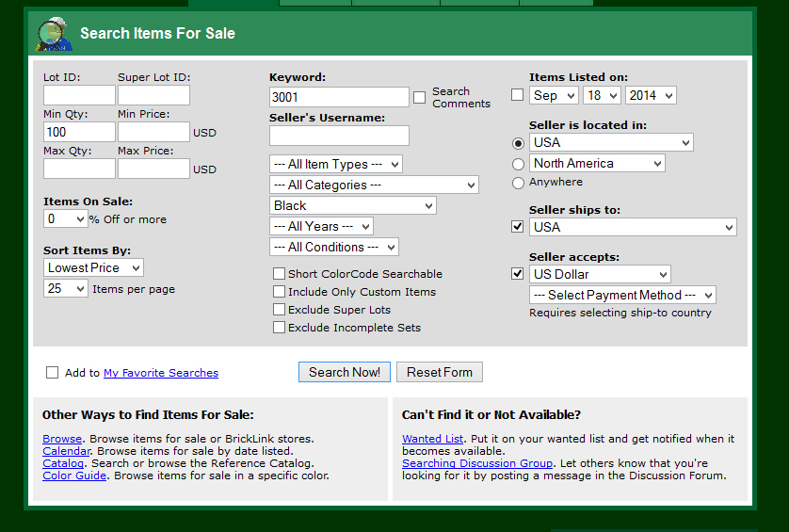Follow the Catalog link

pos(63,463)
